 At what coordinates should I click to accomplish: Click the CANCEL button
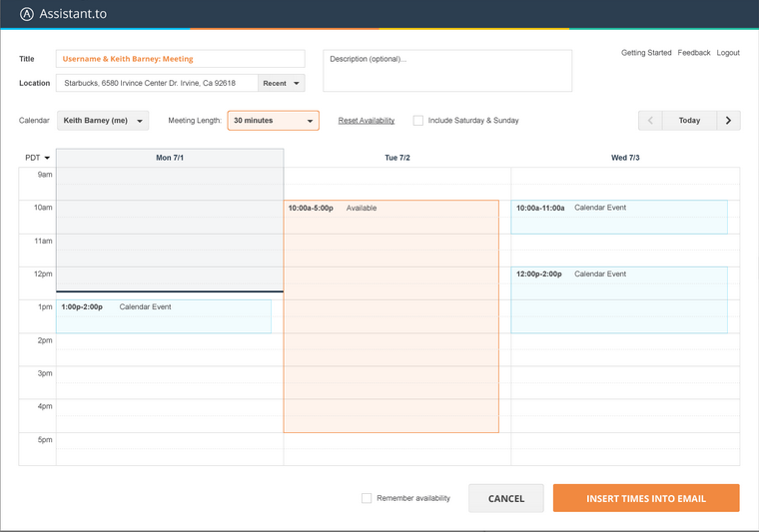506,498
